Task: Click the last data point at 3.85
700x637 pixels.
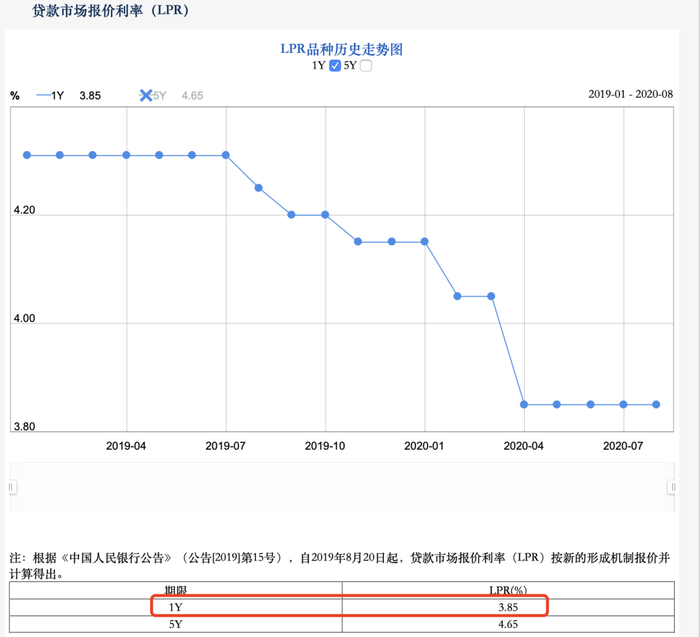Action: [x=656, y=404]
